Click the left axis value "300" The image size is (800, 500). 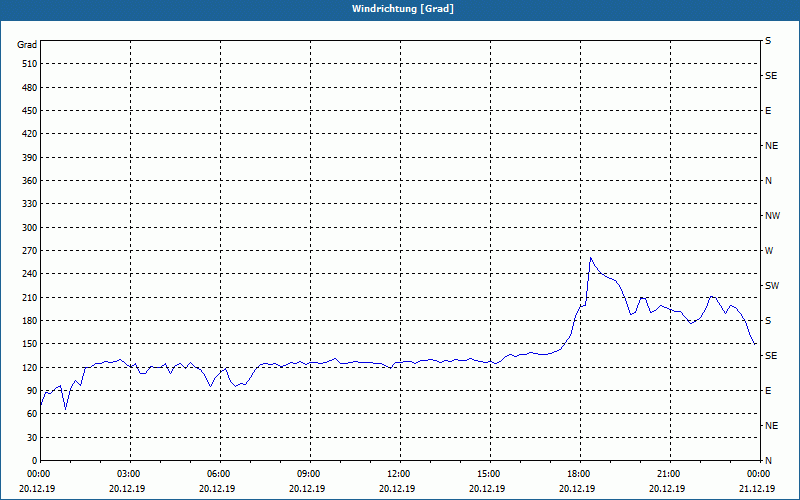pos(30,228)
